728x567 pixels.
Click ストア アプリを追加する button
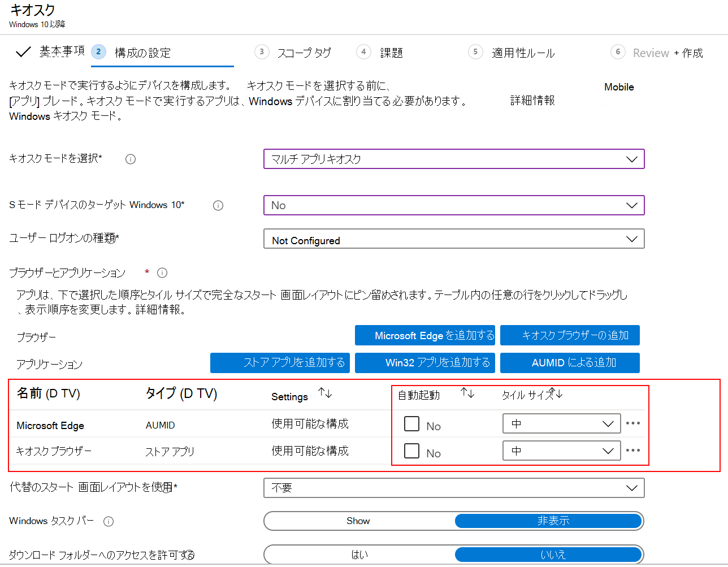coord(280,363)
